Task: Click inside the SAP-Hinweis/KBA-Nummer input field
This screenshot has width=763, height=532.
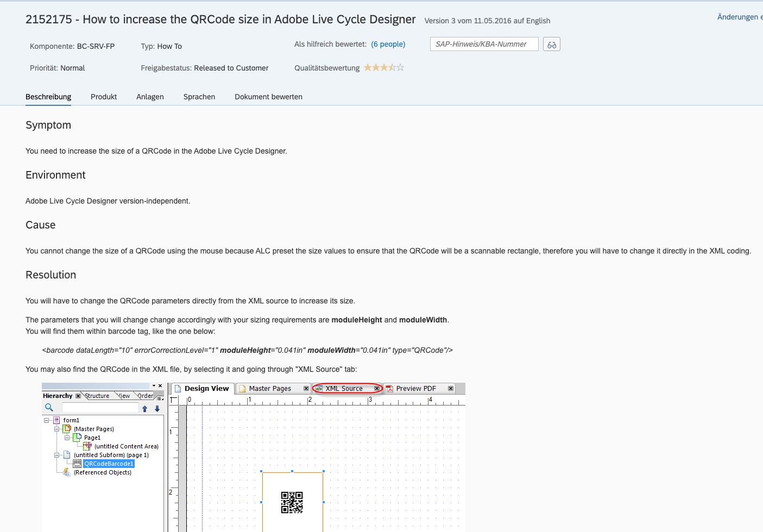Action: tap(483, 44)
